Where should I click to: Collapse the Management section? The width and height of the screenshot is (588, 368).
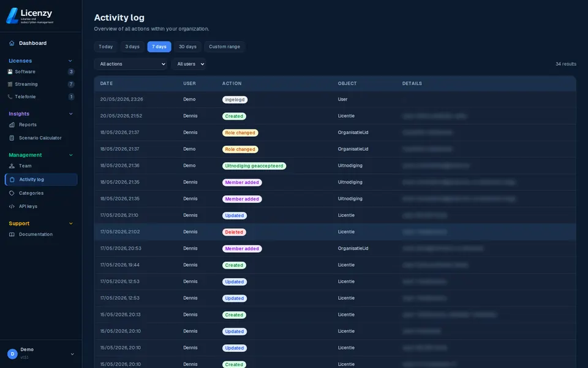70,155
